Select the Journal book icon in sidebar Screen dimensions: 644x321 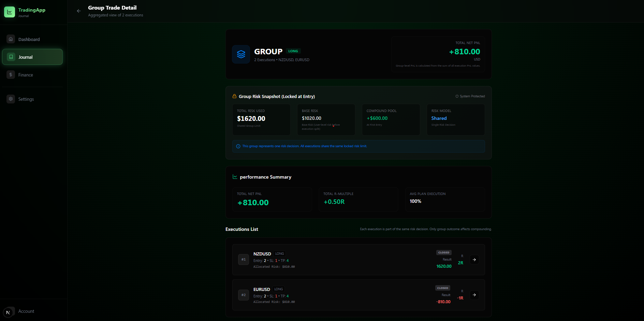coord(11,57)
